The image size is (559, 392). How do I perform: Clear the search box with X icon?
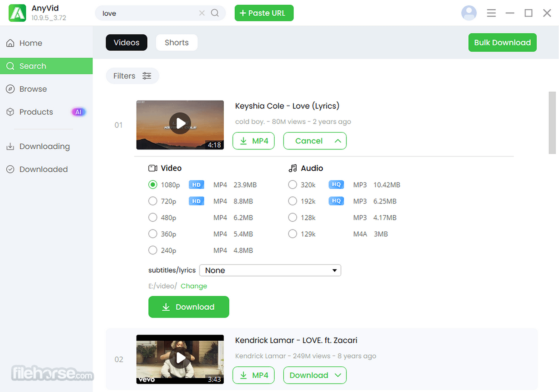pyautogui.click(x=202, y=13)
